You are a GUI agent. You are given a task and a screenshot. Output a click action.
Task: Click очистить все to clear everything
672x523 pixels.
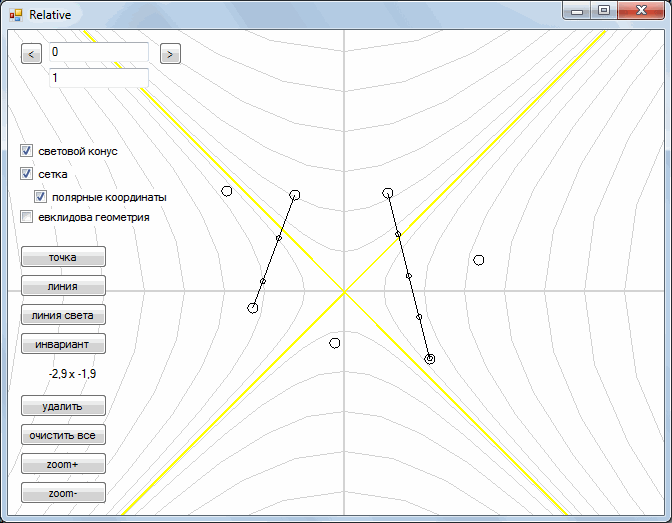pos(63,435)
